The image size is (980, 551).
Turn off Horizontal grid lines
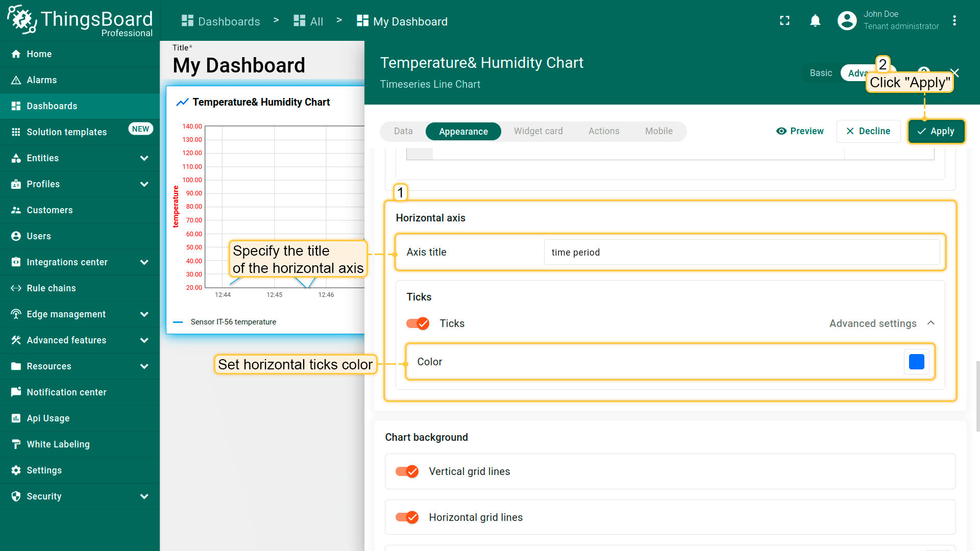click(x=407, y=517)
